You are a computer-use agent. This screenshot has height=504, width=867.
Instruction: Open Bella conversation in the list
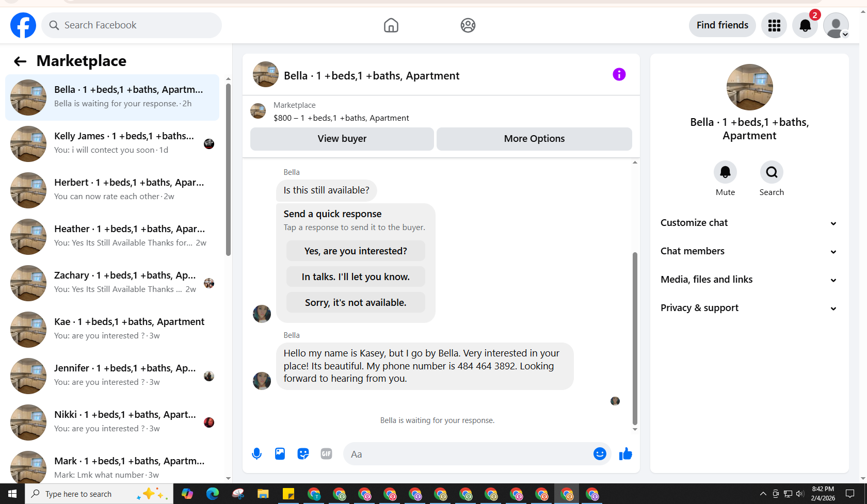click(x=112, y=97)
